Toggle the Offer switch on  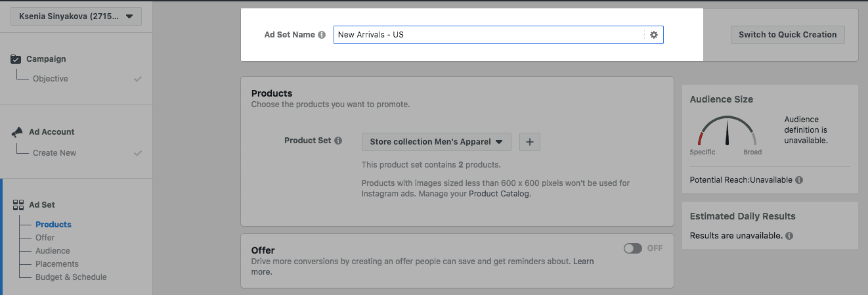(633, 248)
